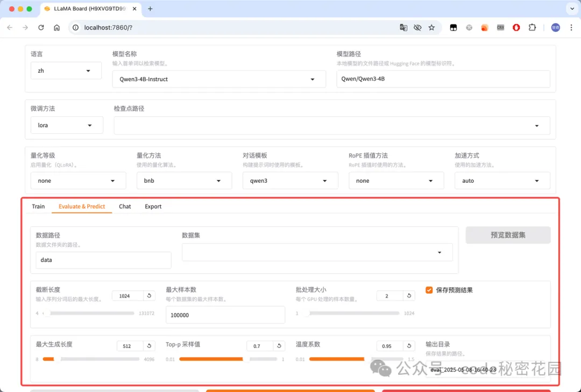Toggle the hidden-eye privacy extension icon
Image resolution: width=581 pixels, height=392 pixels.
[x=417, y=27]
